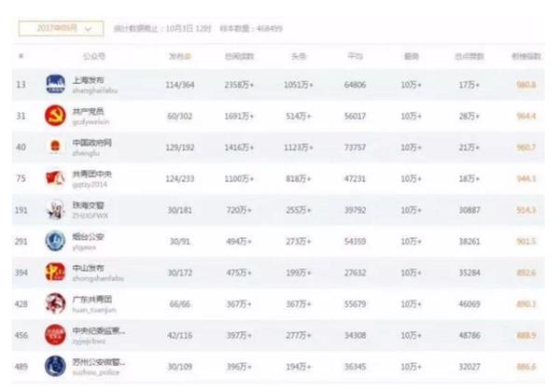This screenshot has height=392, width=560.
Task: Click rank number 489 in last row
Action: tap(21, 367)
